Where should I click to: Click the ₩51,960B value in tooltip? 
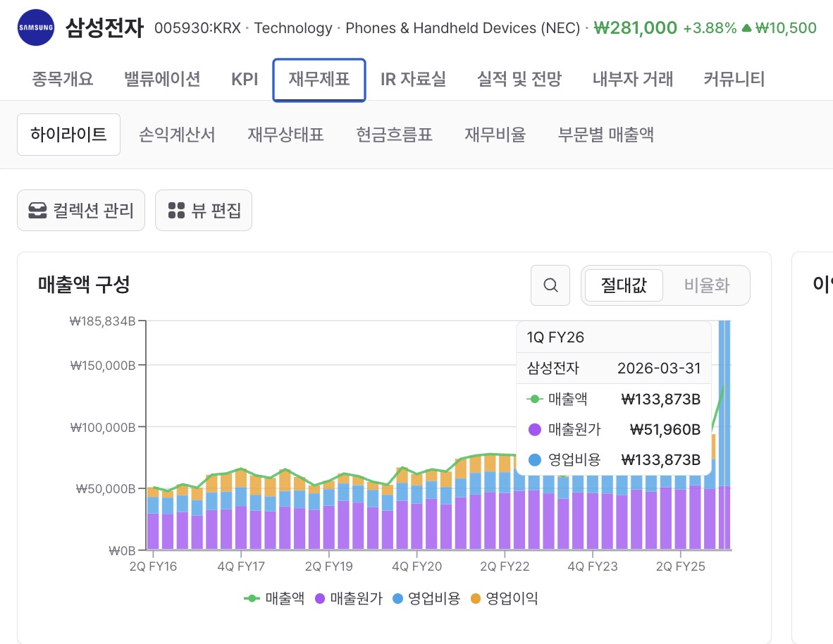[x=665, y=429]
